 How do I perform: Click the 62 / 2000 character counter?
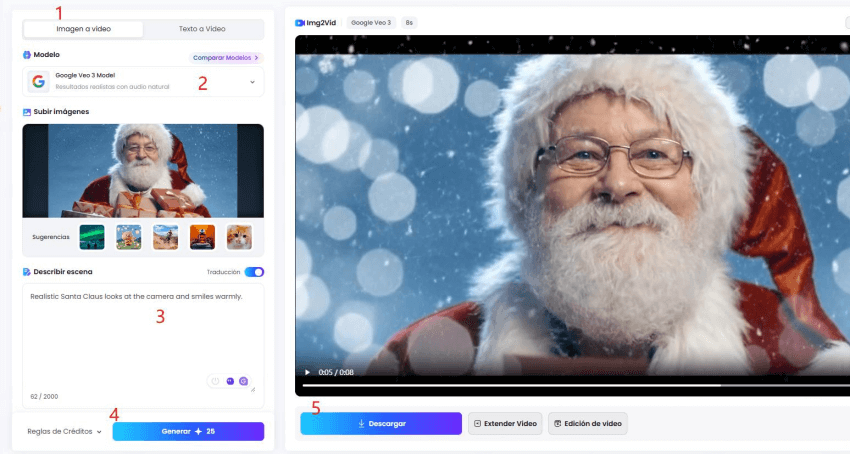coord(44,397)
